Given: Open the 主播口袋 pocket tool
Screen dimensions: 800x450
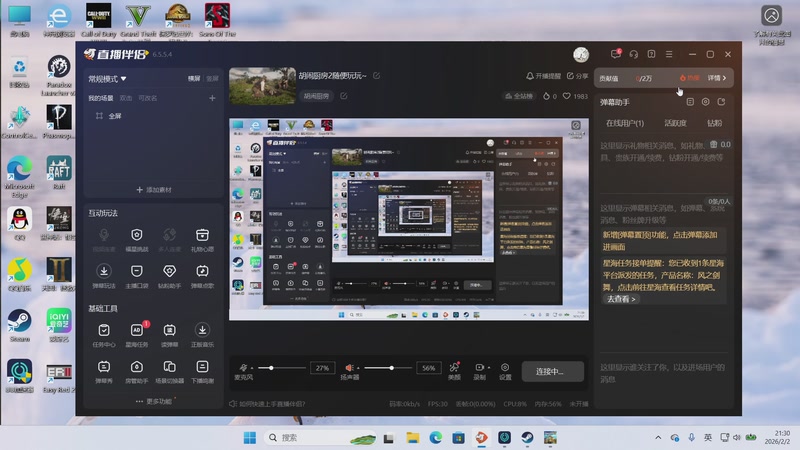Looking at the screenshot, I should 137,276.
